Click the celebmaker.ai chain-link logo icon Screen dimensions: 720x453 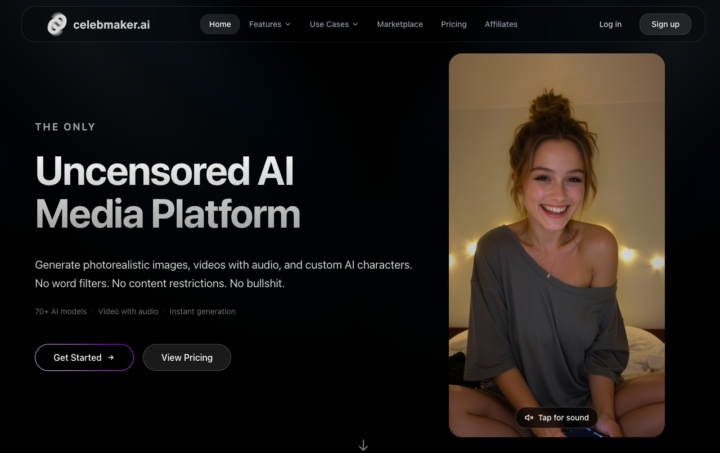click(x=57, y=24)
